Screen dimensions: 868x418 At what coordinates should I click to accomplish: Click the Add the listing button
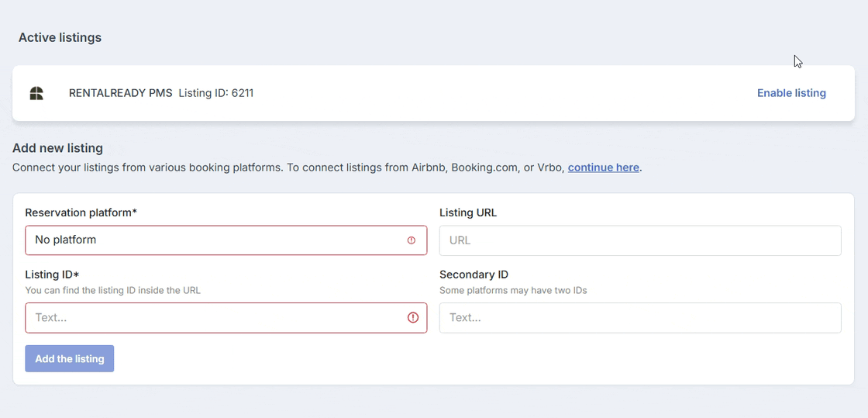pos(70,359)
